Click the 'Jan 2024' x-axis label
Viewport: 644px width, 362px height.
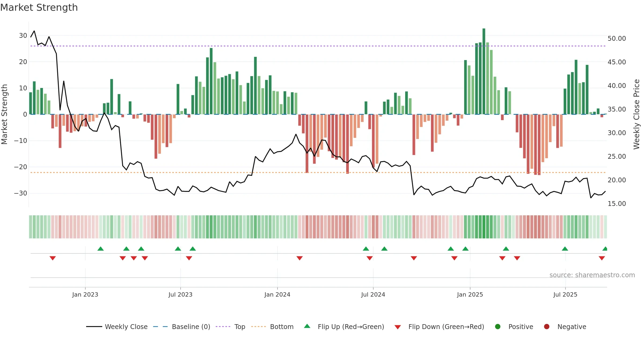(277, 294)
